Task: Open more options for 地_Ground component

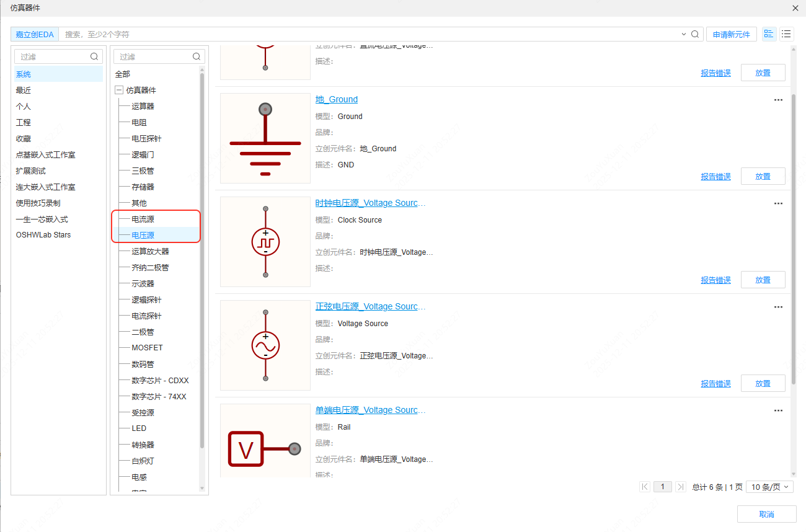Action: [778, 100]
